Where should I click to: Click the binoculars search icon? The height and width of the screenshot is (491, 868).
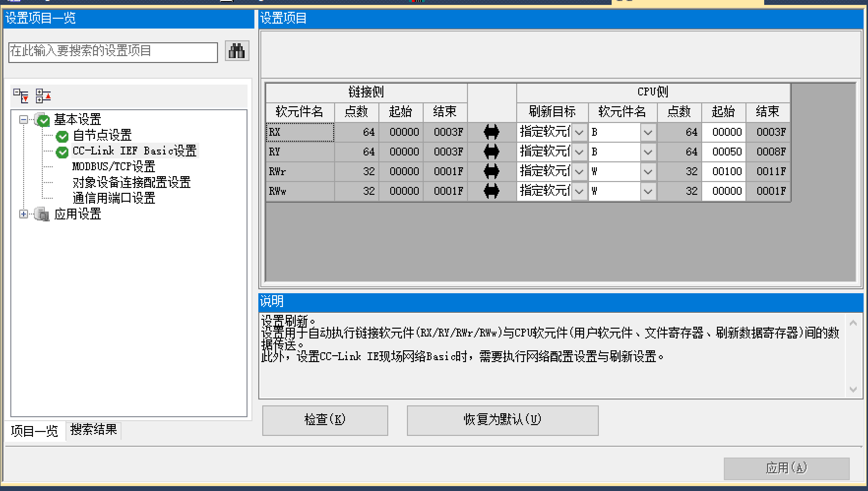point(237,51)
